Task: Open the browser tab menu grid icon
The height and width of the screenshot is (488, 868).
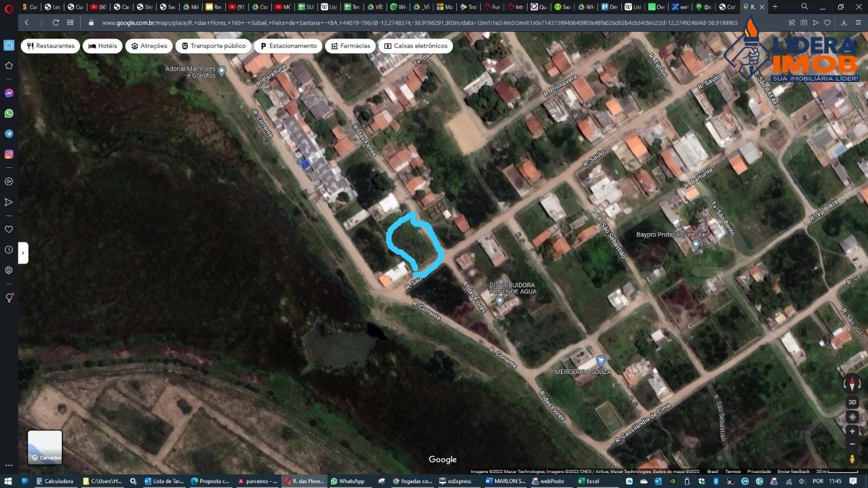Action: pyautogui.click(x=70, y=22)
